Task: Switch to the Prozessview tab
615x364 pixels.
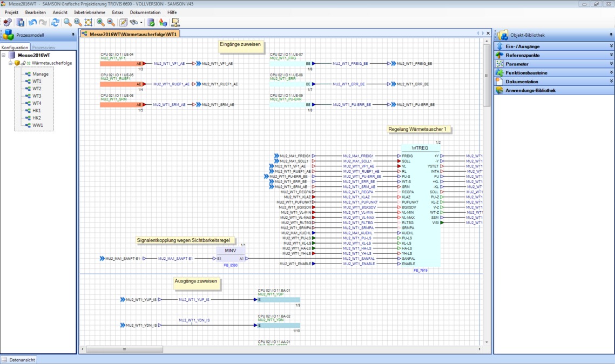Action: (45, 47)
